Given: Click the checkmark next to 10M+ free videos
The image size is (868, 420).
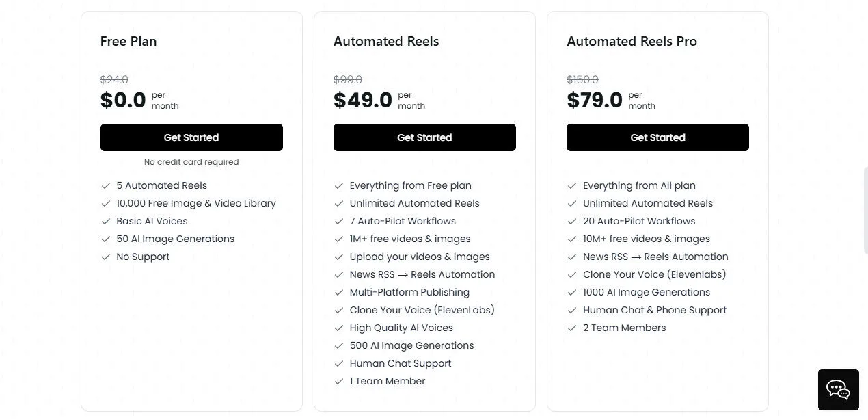Looking at the screenshot, I should tap(572, 239).
